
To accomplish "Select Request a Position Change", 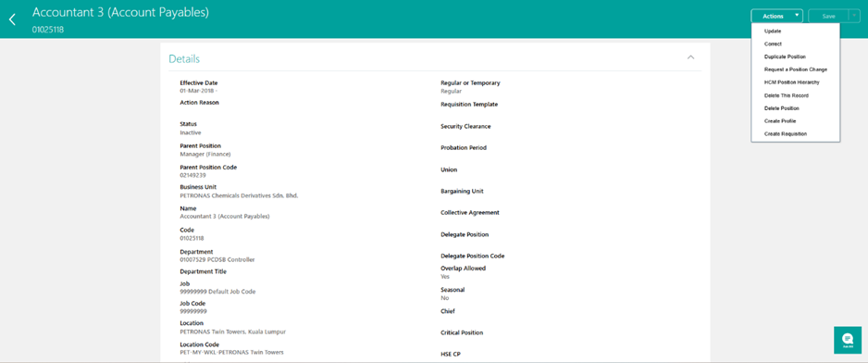I will (796, 69).
